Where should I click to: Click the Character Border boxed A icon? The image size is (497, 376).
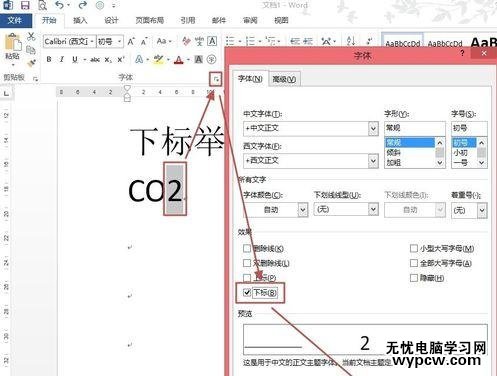[x=212, y=41]
